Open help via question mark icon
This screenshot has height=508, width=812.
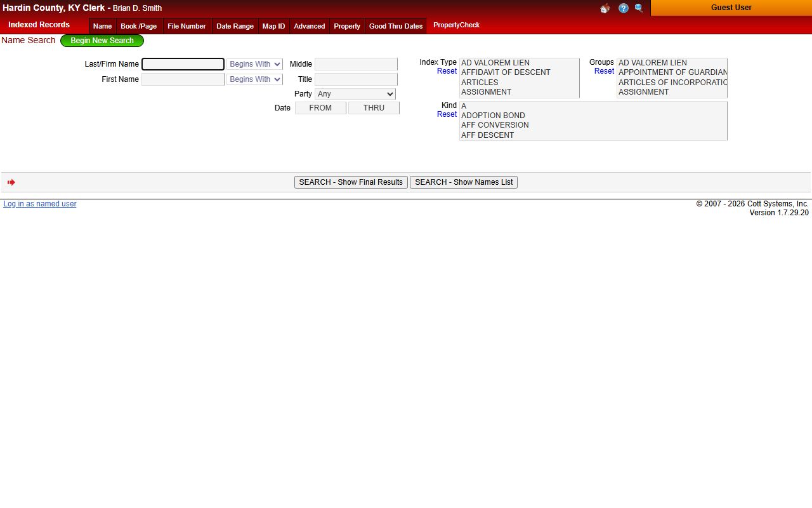click(623, 8)
